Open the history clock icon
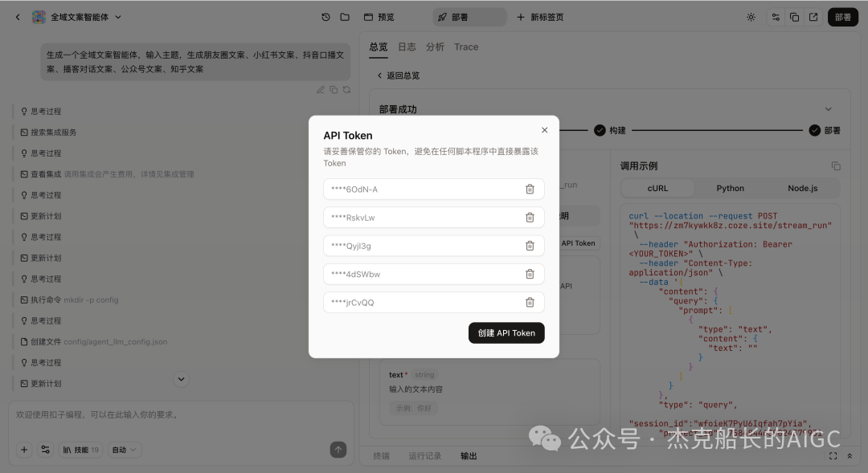 (325, 17)
